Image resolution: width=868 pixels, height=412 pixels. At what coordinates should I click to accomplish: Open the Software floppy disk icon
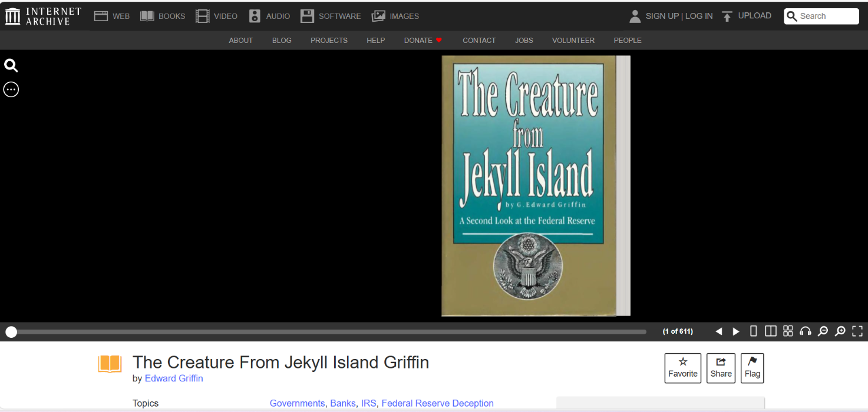(307, 16)
